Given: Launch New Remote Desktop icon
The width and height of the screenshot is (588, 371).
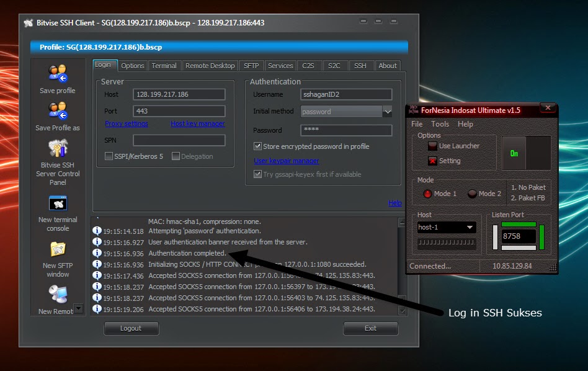Looking at the screenshot, I should [58, 294].
